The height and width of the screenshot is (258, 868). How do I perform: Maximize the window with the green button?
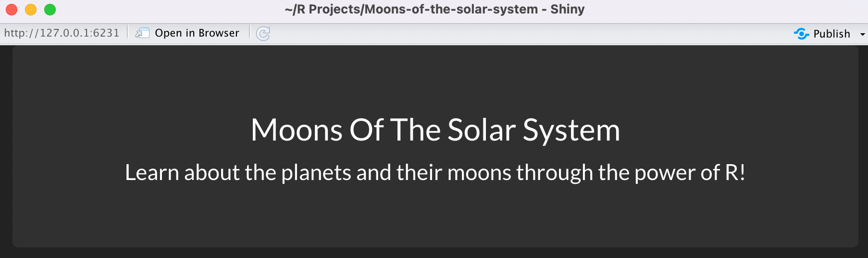tap(50, 10)
